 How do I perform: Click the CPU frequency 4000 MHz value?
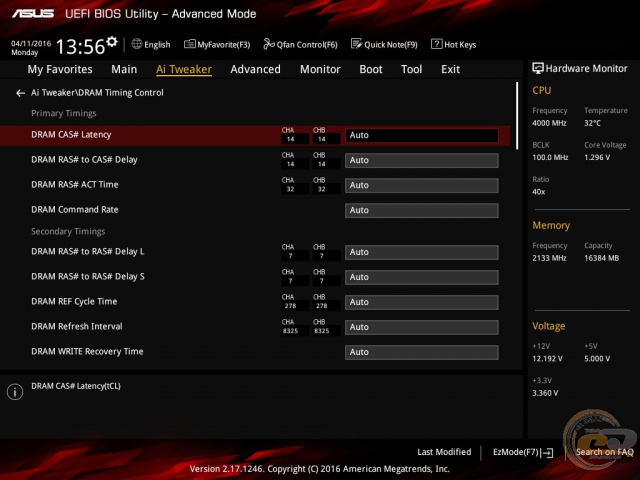tap(549, 123)
